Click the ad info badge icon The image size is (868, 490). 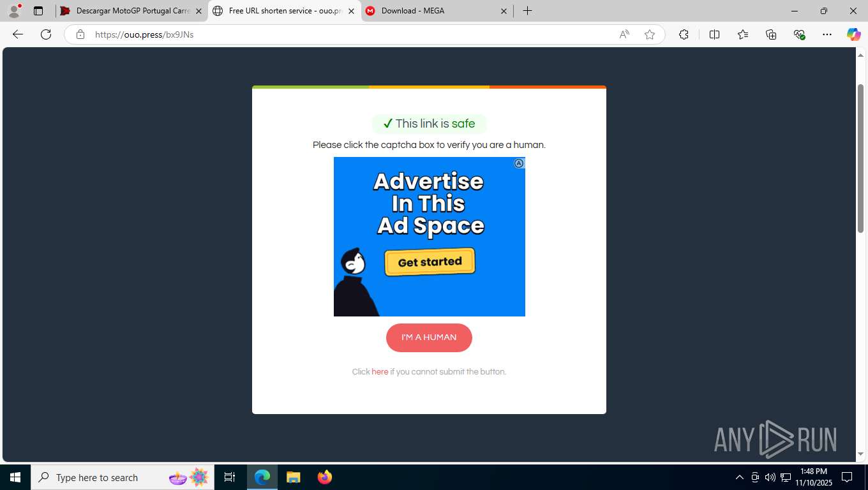519,163
